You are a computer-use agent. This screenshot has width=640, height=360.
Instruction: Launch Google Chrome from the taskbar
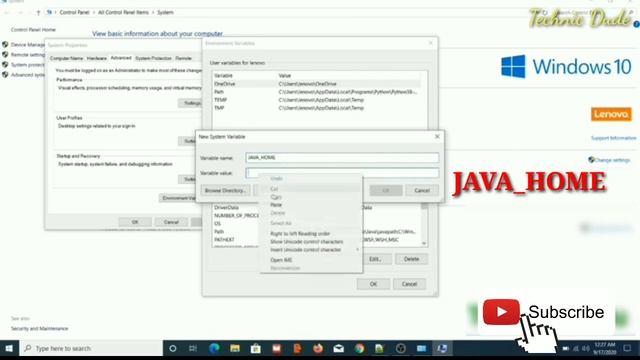[x=359, y=348]
